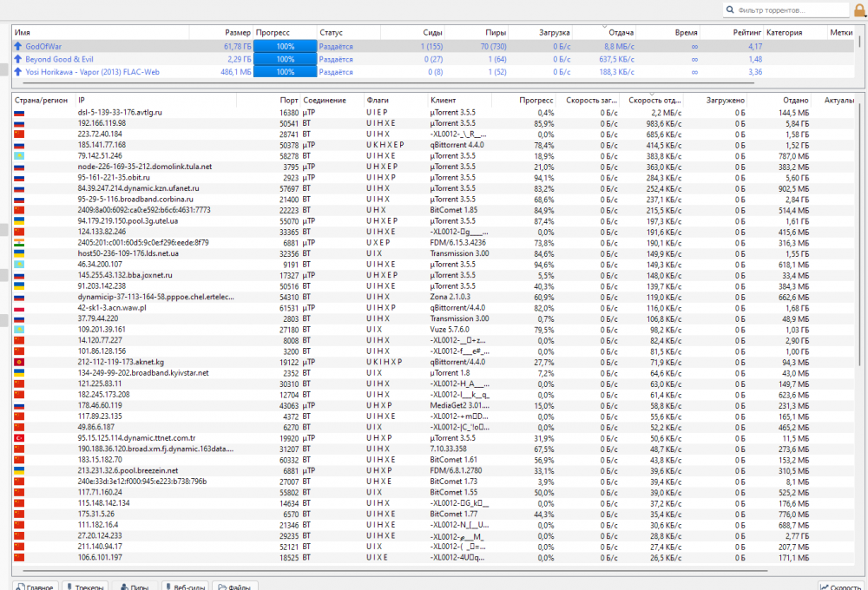Sort torrents by the Отдача column header
The width and height of the screenshot is (868, 590).
[621, 32]
